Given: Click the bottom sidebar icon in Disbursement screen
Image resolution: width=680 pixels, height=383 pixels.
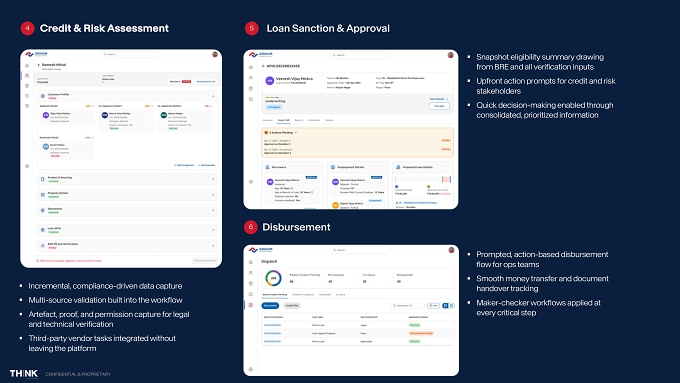Looking at the screenshot, I should (x=251, y=370).
